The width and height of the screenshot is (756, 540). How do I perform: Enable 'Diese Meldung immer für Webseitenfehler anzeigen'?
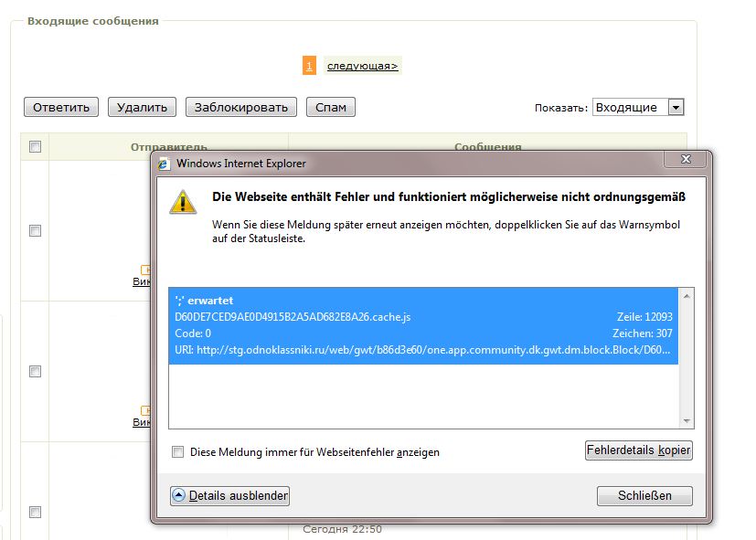pos(178,452)
